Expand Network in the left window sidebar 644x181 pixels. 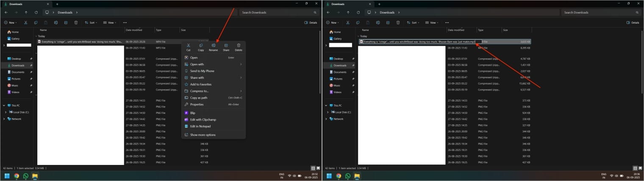pyautogui.click(x=4, y=119)
